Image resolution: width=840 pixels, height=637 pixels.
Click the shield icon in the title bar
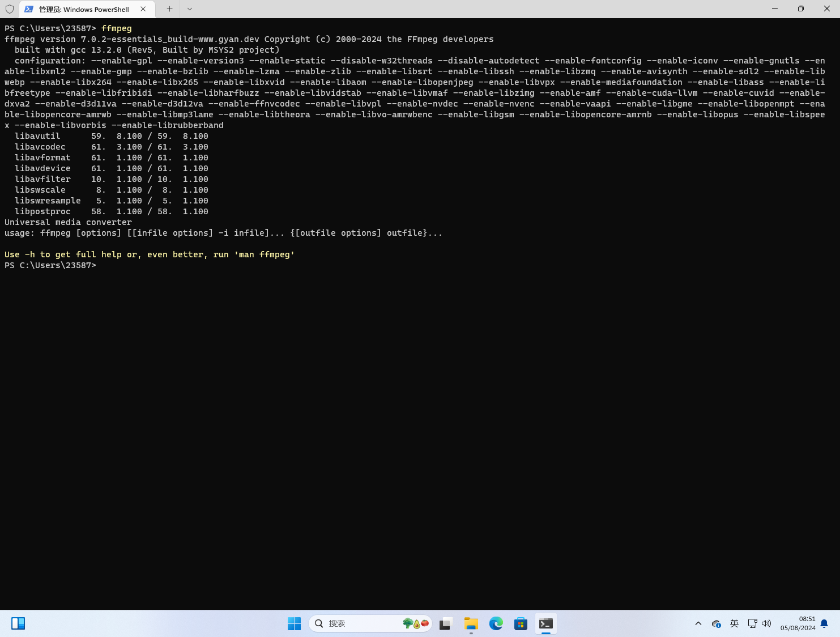[10, 9]
